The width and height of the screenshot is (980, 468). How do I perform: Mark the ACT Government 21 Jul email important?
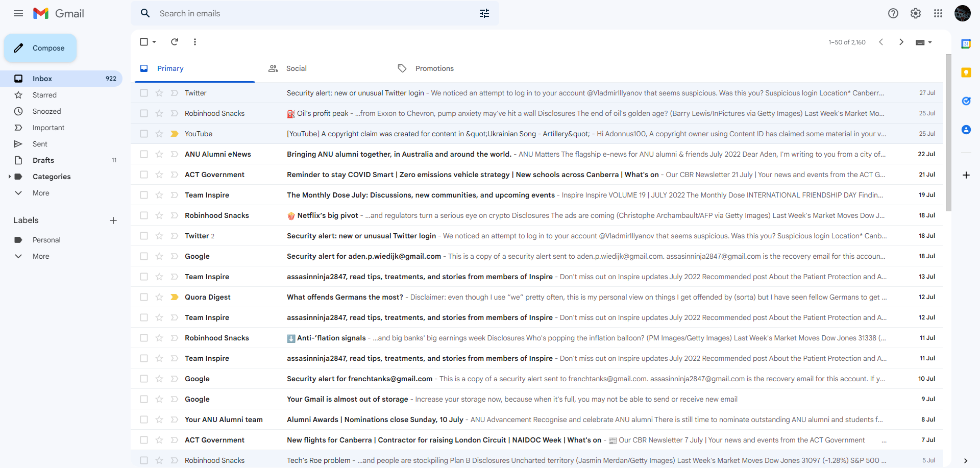175,175
